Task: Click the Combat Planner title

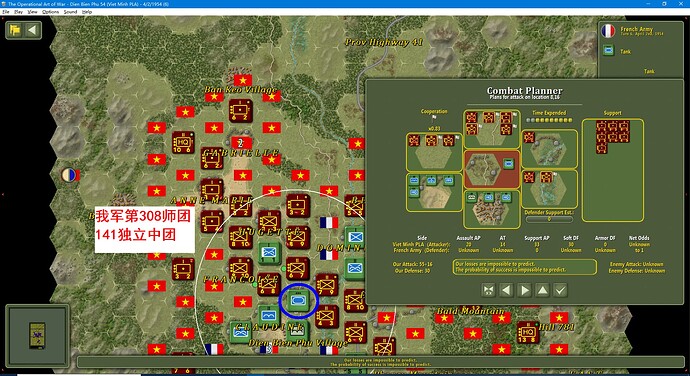Action: click(525, 91)
